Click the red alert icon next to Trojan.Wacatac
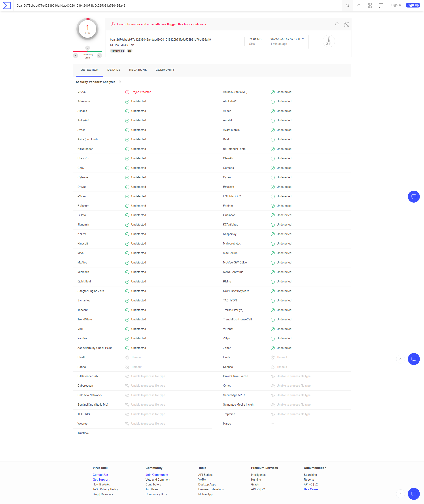The width and height of the screenshot is (424, 504). click(127, 92)
